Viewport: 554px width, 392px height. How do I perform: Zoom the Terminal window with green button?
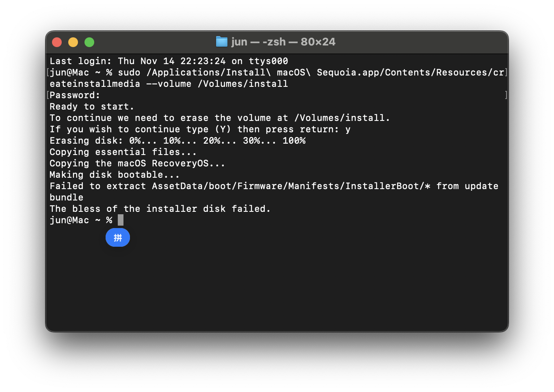pos(89,42)
